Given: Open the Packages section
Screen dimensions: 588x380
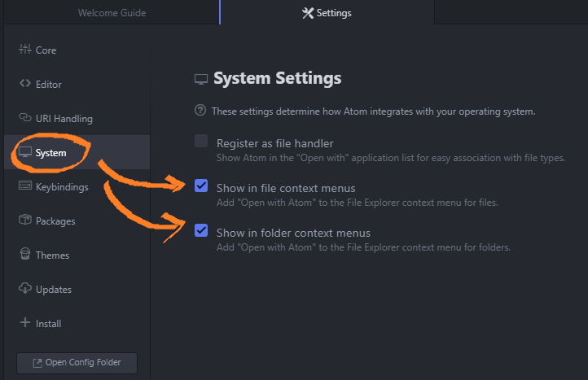Looking at the screenshot, I should pyautogui.click(x=77, y=221).
